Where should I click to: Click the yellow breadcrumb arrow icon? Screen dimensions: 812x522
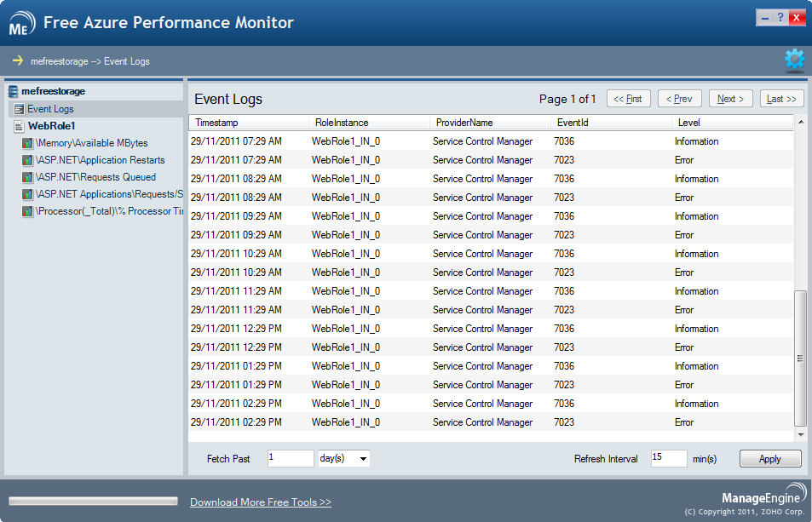click(18, 60)
